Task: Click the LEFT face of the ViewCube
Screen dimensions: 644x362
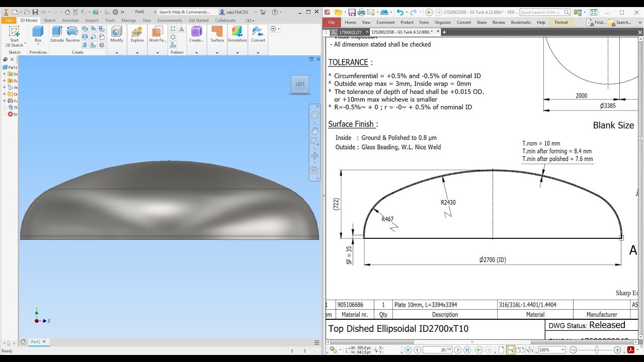Action: pyautogui.click(x=300, y=84)
